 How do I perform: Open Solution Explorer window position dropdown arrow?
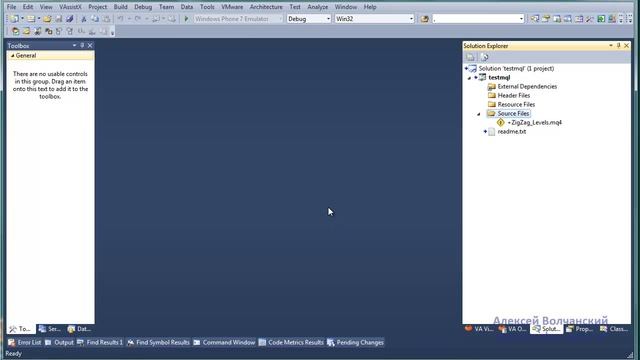(x=611, y=46)
